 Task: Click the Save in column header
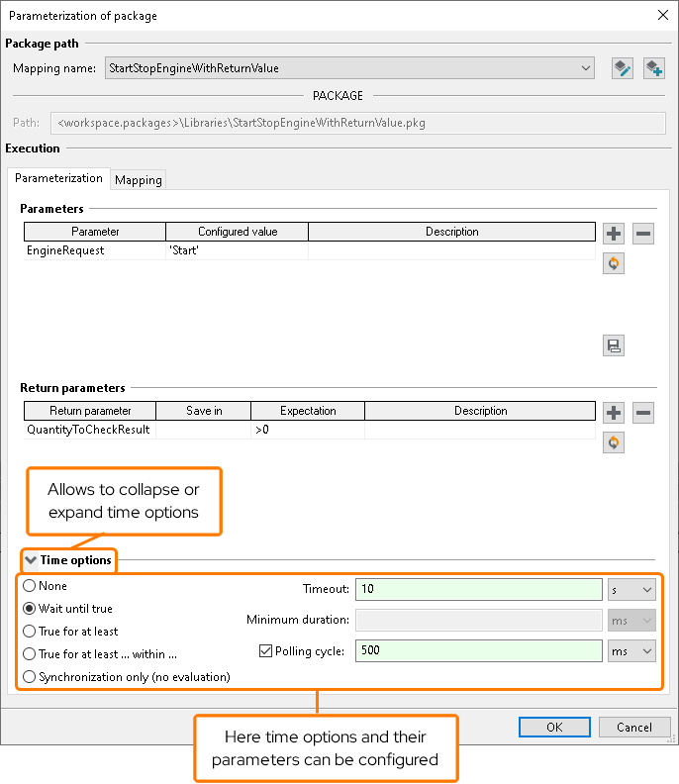click(x=204, y=411)
